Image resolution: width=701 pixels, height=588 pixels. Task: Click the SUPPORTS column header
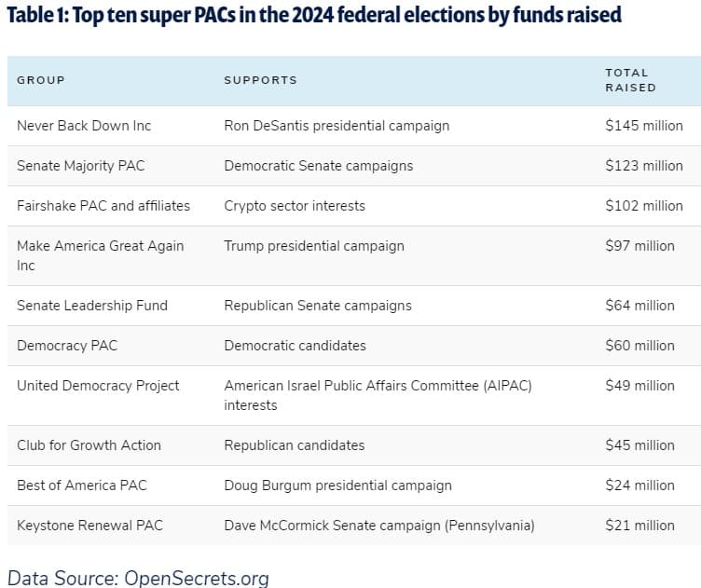click(x=261, y=80)
